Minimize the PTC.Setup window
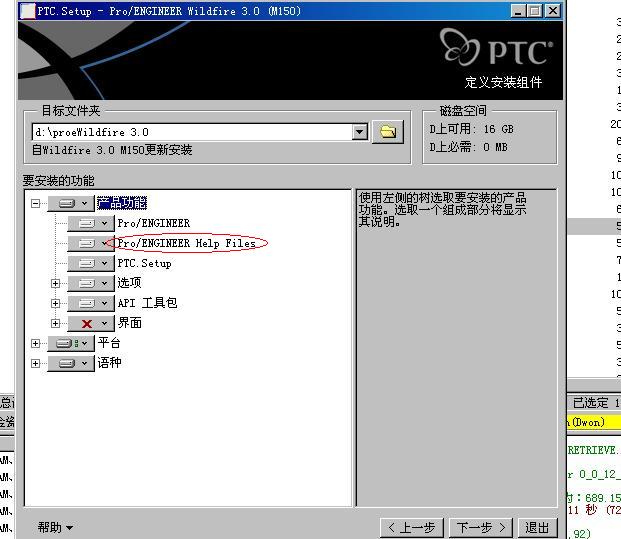 (518, 11)
